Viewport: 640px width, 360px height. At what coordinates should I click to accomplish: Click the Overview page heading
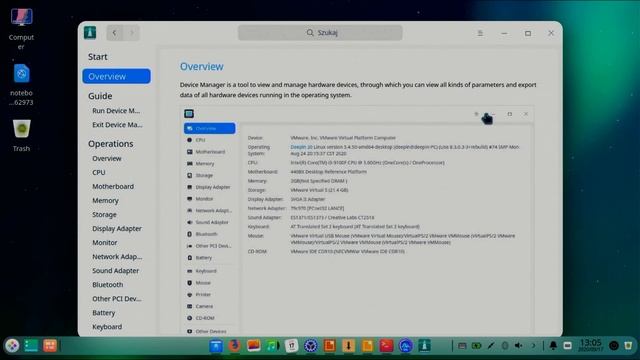point(202,67)
